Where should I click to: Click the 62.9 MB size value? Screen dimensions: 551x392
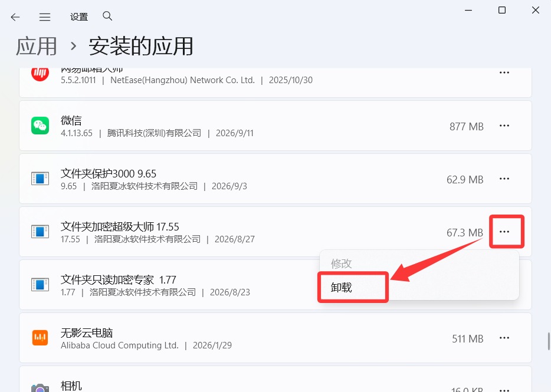tap(465, 179)
